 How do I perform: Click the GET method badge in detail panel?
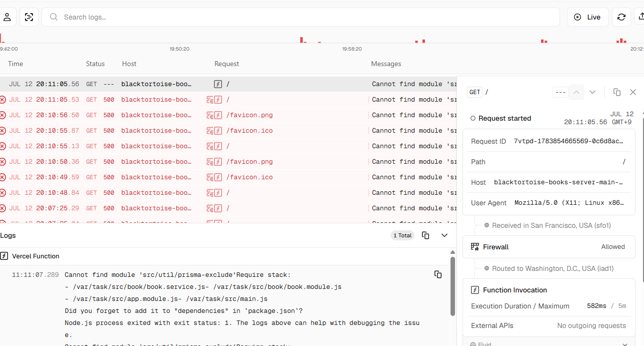pos(475,92)
